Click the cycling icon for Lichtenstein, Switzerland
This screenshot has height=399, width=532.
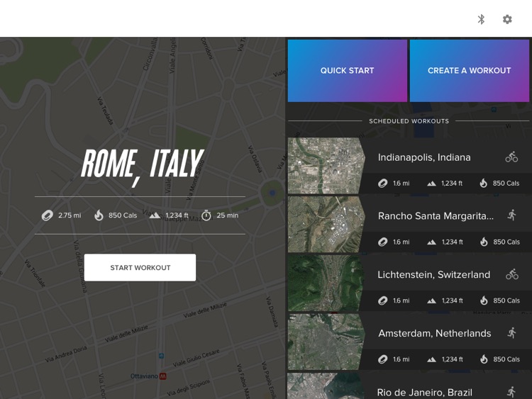(x=512, y=274)
